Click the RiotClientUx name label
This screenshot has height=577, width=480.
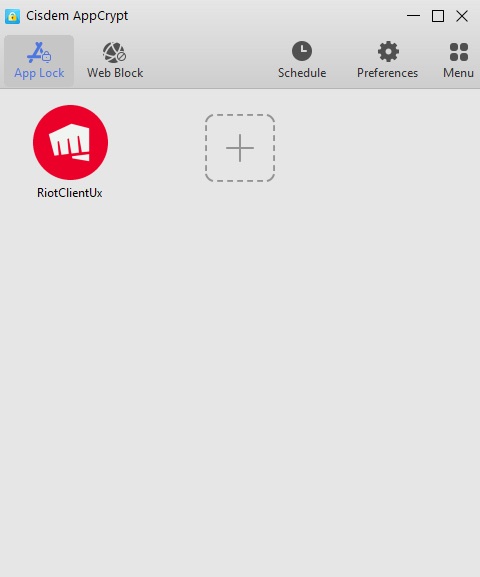(x=70, y=193)
